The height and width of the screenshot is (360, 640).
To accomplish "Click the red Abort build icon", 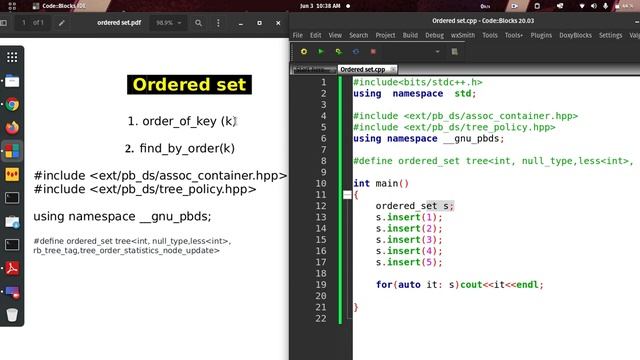I will tap(373, 51).
